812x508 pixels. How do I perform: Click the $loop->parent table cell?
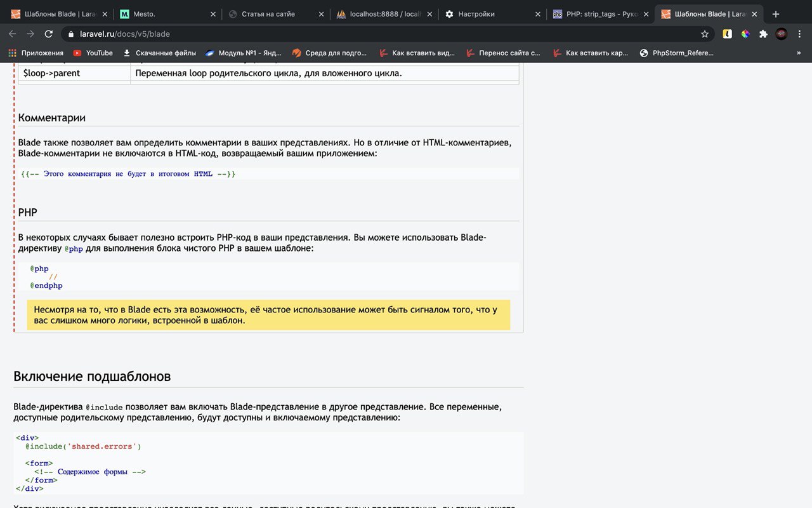pos(74,73)
